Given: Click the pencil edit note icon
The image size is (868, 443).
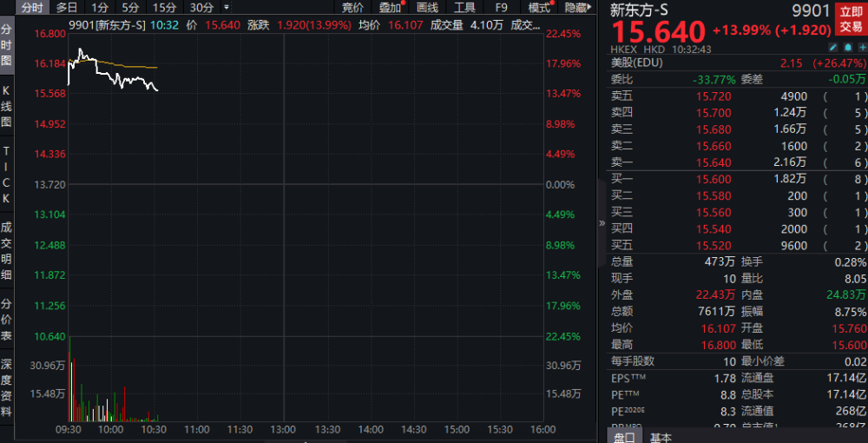Looking at the screenshot, I should [x=834, y=48].
